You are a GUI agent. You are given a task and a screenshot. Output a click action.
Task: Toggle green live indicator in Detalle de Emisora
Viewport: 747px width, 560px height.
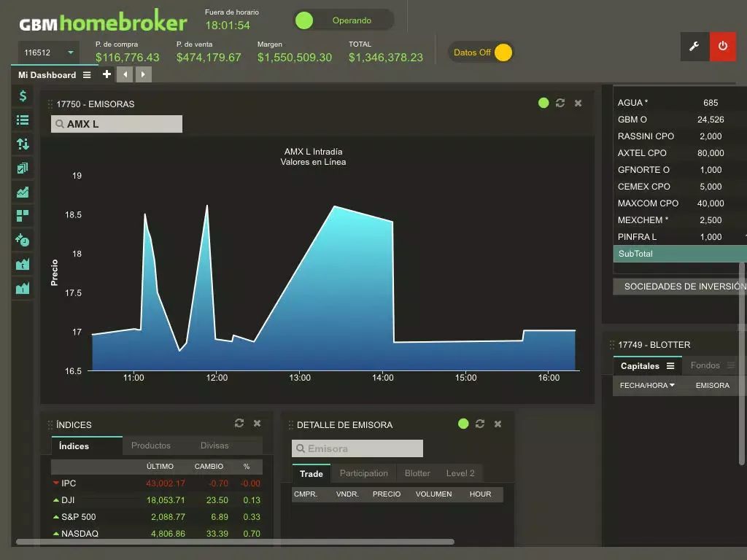pos(463,424)
